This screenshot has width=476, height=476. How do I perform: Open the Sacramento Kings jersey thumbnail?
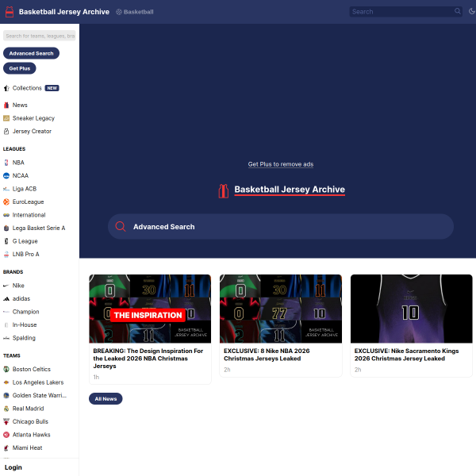point(411,309)
